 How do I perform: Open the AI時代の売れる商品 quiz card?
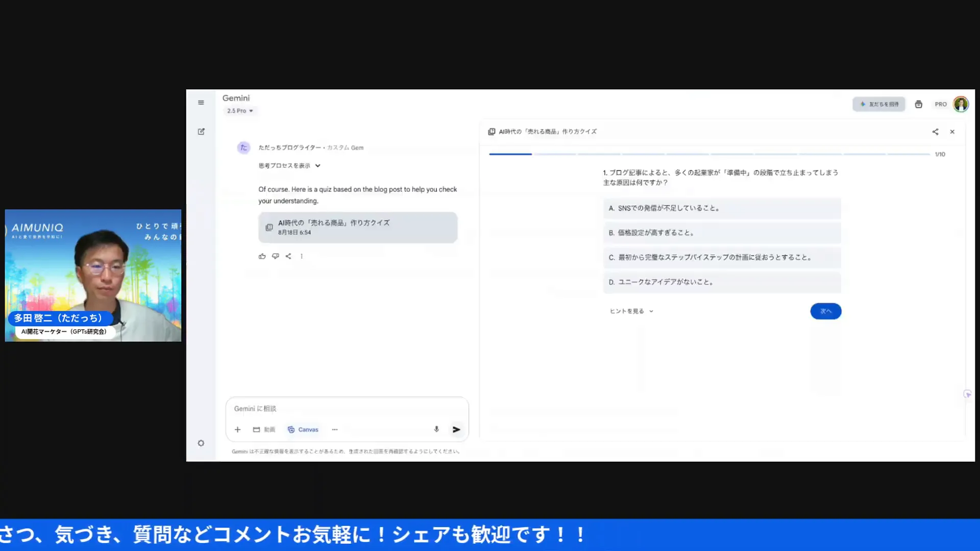coord(358,228)
